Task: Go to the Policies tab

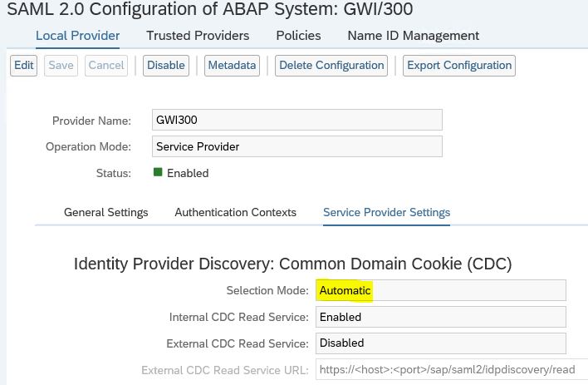Action: (298, 36)
